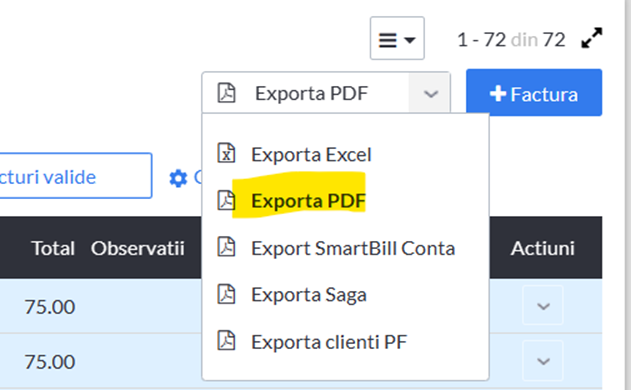Open the hamburger list menu button

tap(397, 38)
